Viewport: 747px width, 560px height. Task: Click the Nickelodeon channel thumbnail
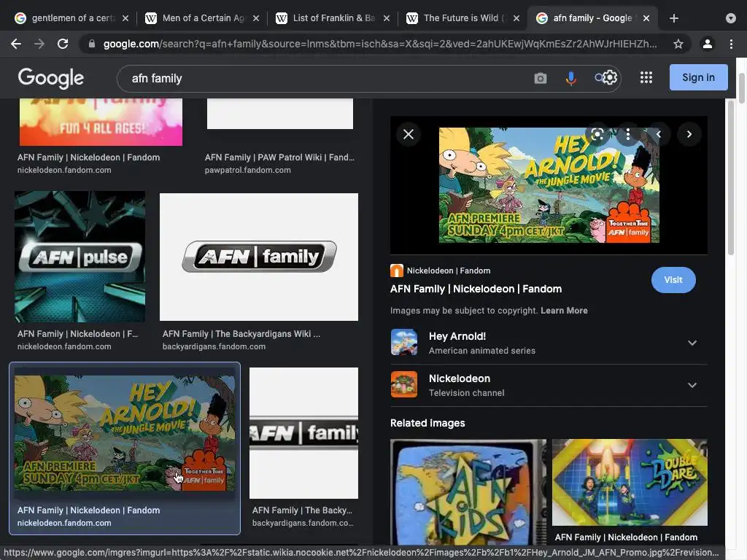(404, 384)
